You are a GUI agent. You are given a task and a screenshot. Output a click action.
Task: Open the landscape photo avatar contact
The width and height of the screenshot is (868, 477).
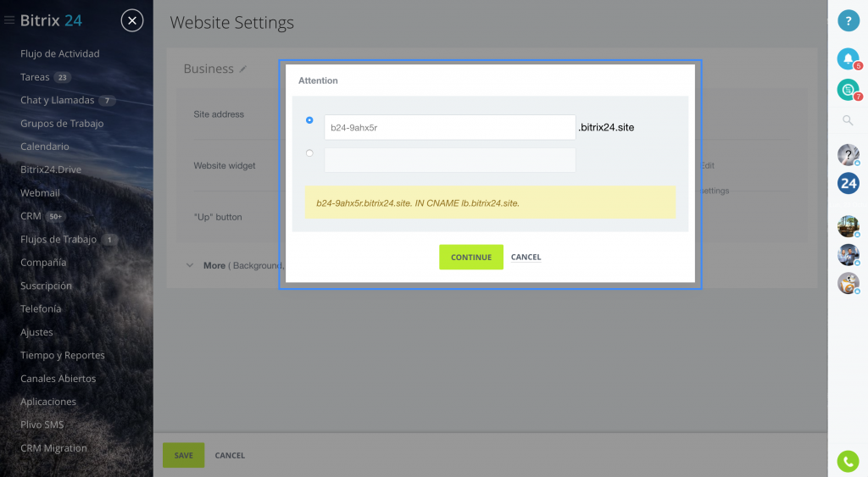(848, 226)
